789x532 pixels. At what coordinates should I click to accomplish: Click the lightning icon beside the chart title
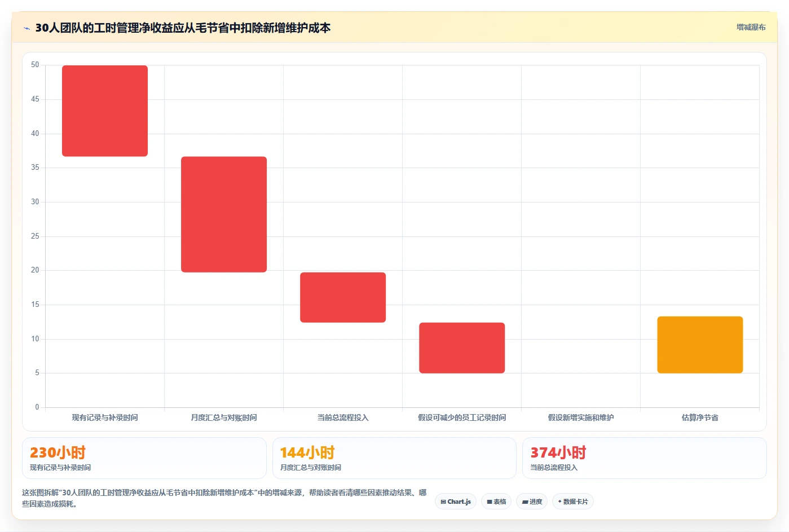click(27, 28)
